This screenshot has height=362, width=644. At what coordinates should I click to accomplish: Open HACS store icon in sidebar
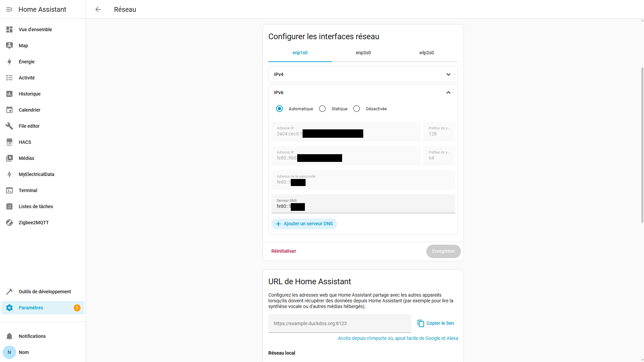point(9,142)
